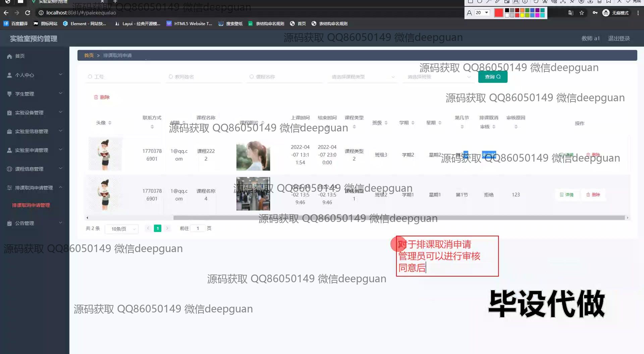Click 首页 in the breadcrumb
644x354 pixels.
pyautogui.click(x=89, y=55)
